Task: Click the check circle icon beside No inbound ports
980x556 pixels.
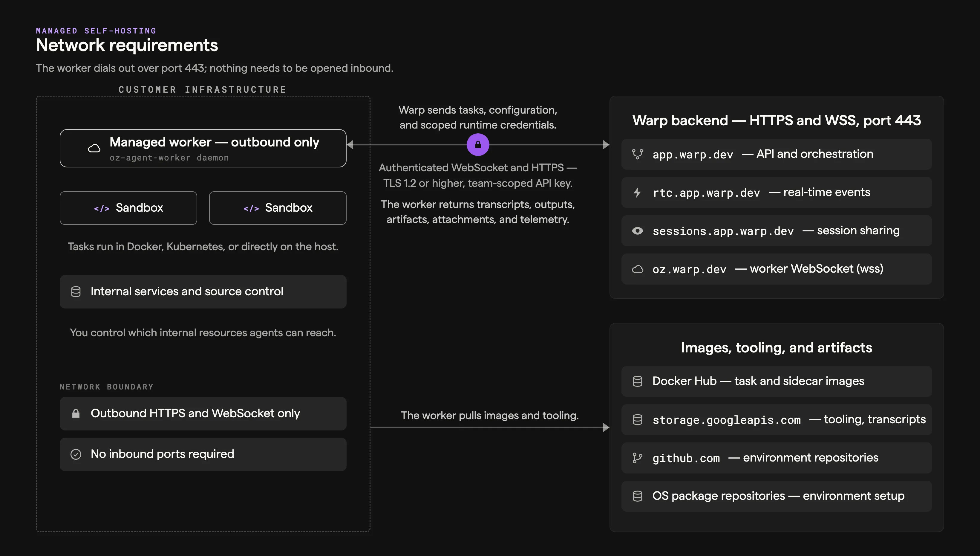Action: coord(76,454)
